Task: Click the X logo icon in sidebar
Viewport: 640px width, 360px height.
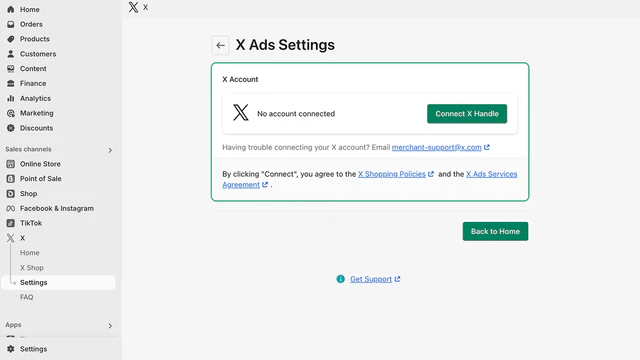Action: (11, 238)
